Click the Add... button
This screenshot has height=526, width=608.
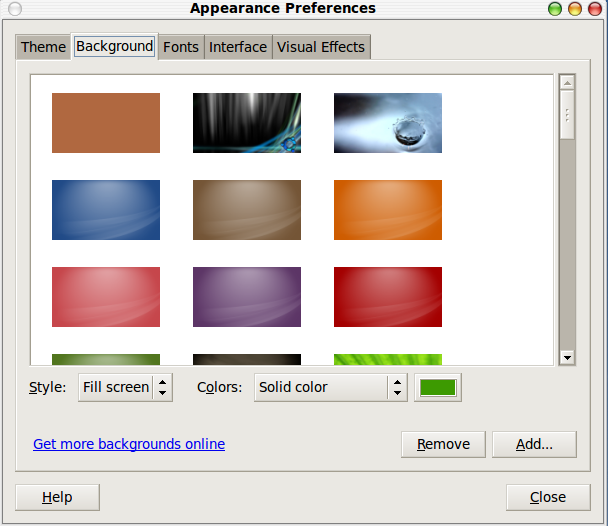(x=534, y=444)
